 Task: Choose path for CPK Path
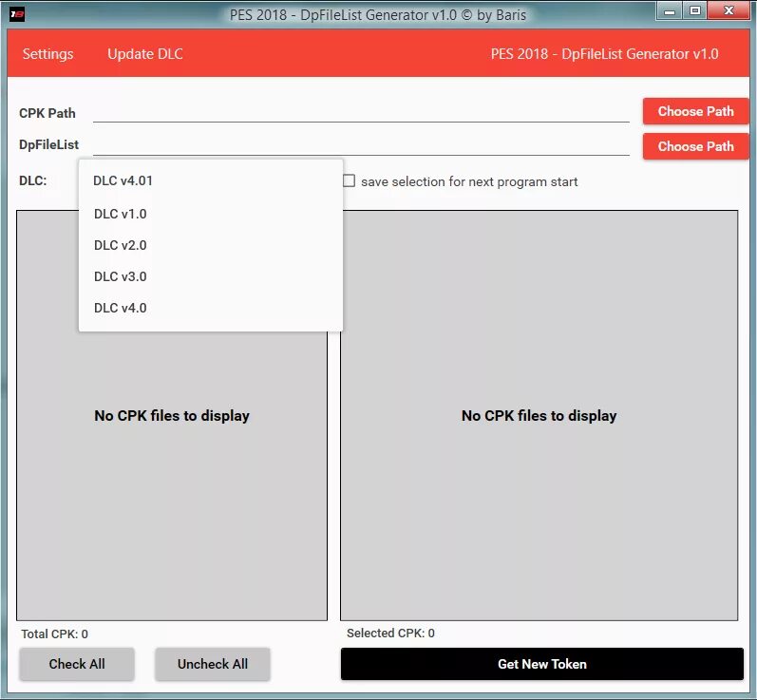[x=695, y=111]
